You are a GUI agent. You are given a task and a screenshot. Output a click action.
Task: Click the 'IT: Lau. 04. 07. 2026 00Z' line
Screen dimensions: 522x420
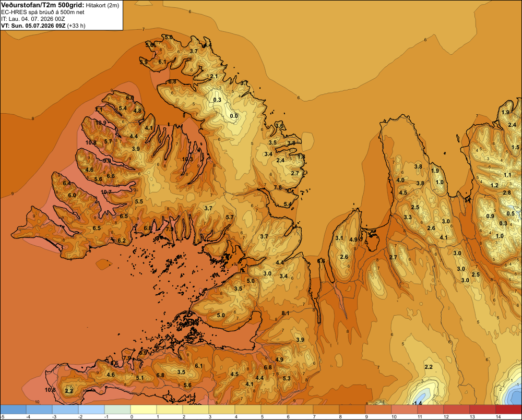[33, 19]
